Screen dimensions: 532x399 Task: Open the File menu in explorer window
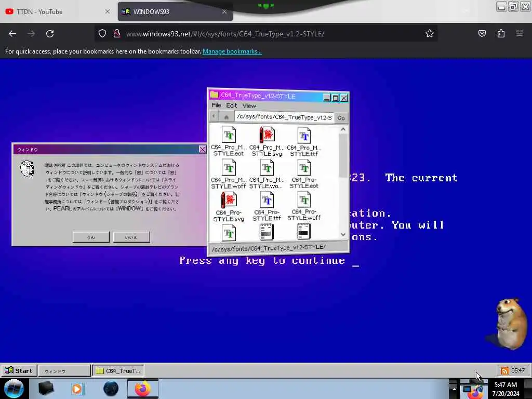[x=216, y=105]
